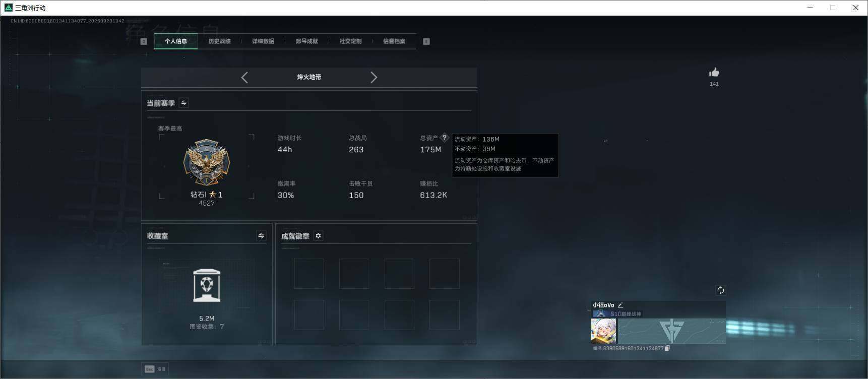The width and height of the screenshot is (868, 379).
Task: Switch to the 账号成就 tab
Action: (x=307, y=41)
